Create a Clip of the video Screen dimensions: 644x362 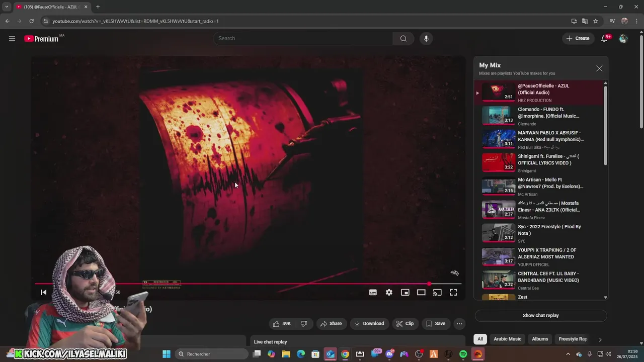(x=405, y=324)
